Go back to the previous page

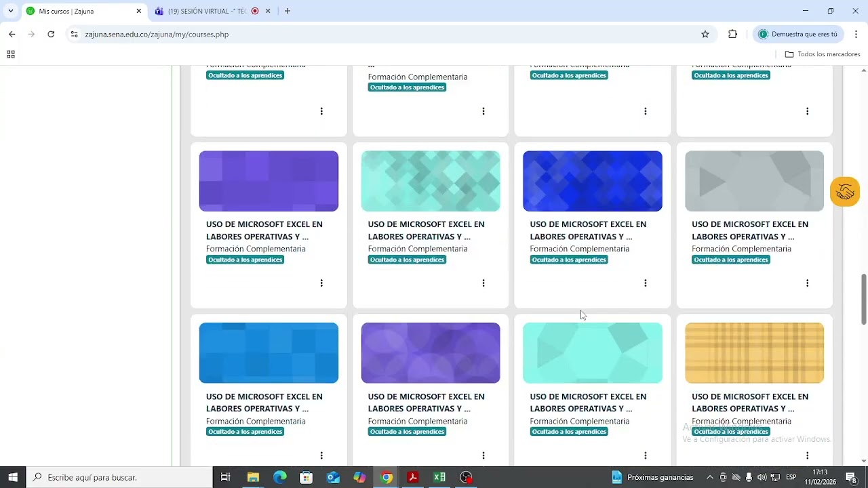pyautogui.click(x=12, y=34)
